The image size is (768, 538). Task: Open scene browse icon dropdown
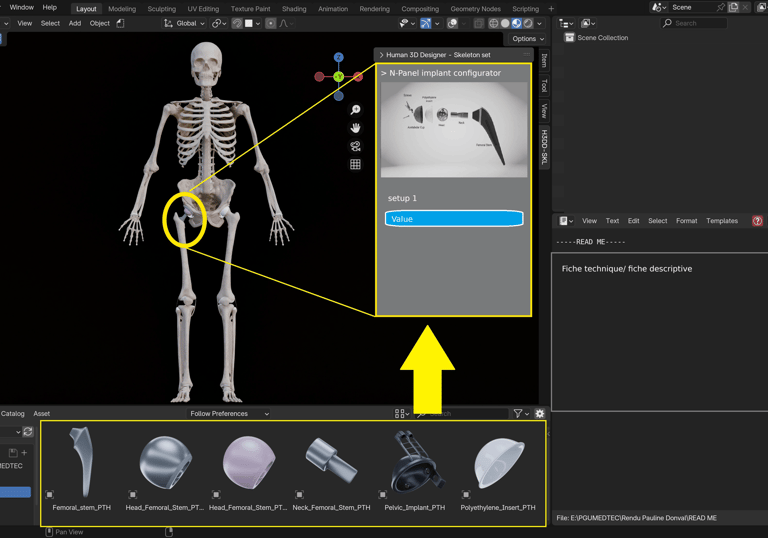click(x=659, y=7)
